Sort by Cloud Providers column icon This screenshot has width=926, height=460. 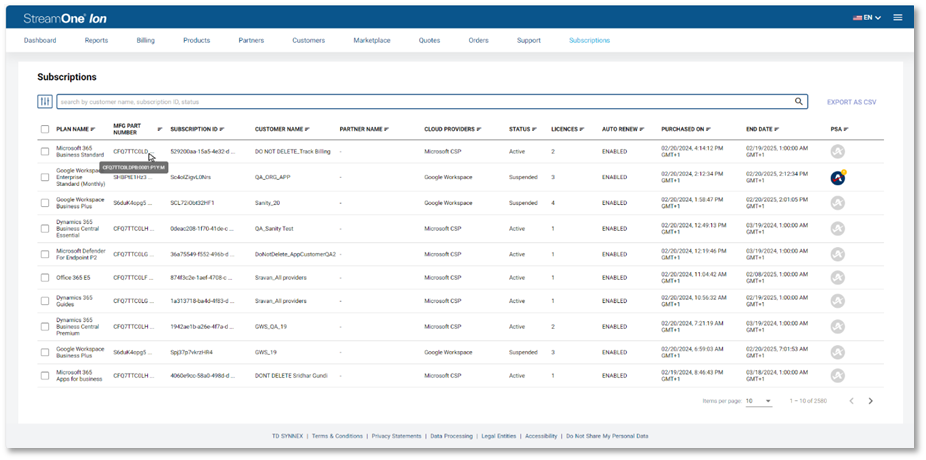pyautogui.click(x=479, y=129)
